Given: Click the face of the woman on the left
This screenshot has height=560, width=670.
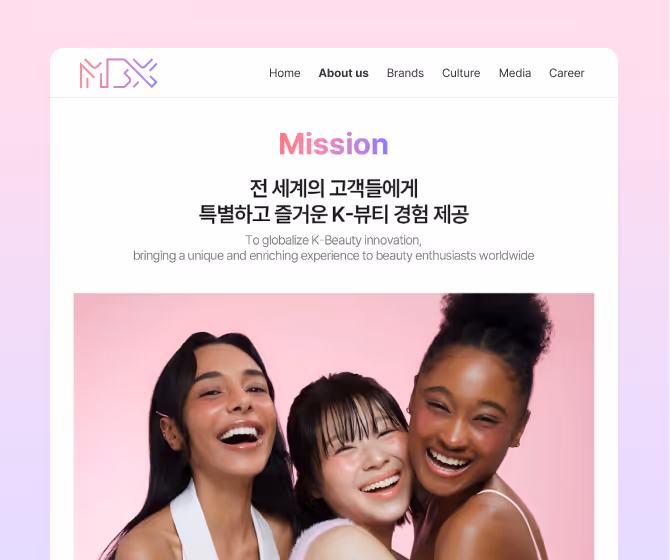Looking at the screenshot, I should tap(231, 410).
